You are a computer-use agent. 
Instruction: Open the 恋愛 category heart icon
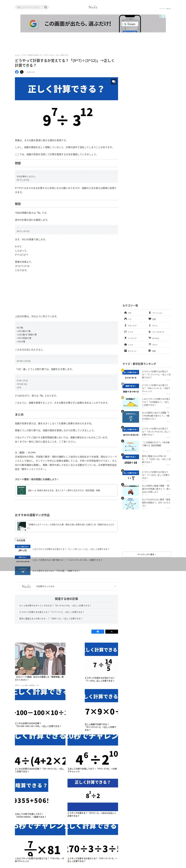click(150, 319)
